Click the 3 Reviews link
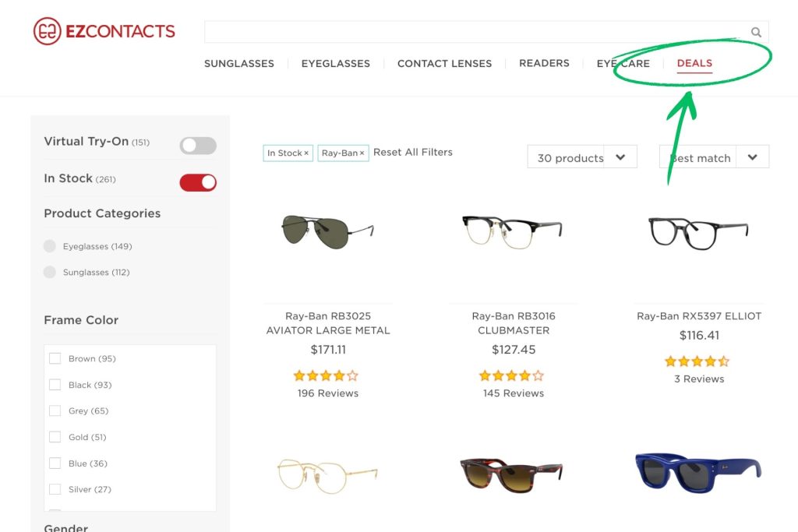 click(699, 379)
